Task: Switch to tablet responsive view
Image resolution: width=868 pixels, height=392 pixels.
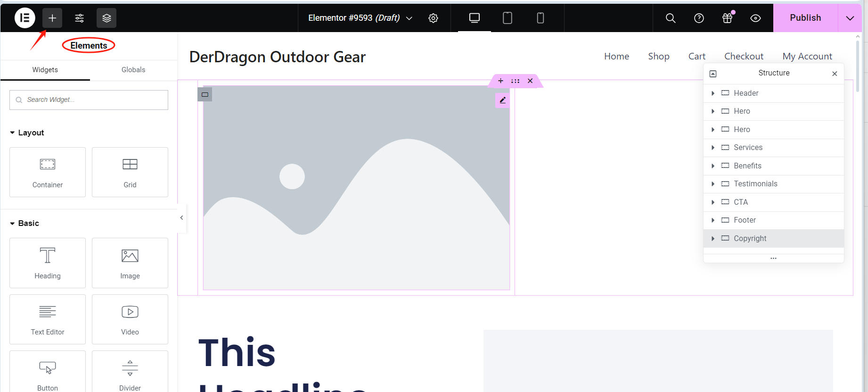Action: (x=507, y=18)
